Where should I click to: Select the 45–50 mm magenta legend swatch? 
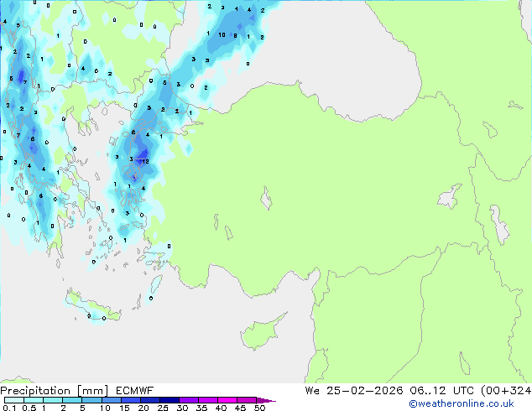(x=247, y=400)
